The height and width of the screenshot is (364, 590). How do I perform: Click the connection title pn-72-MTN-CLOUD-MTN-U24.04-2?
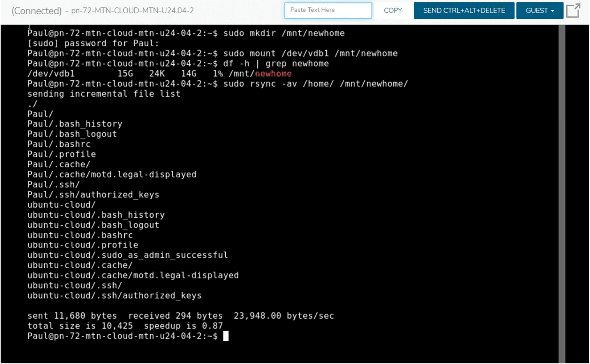pos(133,11)
